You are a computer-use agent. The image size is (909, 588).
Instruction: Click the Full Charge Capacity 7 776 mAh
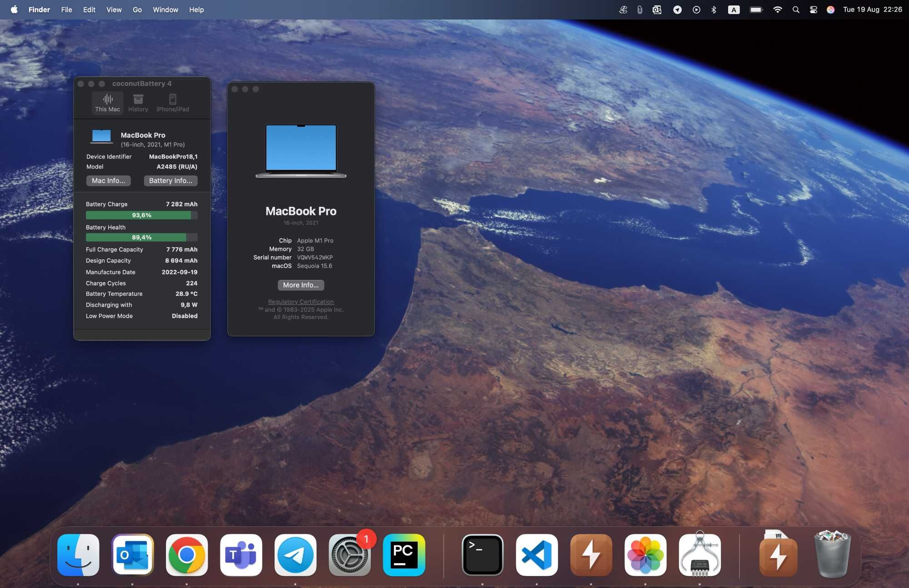(x=182, y=249)
